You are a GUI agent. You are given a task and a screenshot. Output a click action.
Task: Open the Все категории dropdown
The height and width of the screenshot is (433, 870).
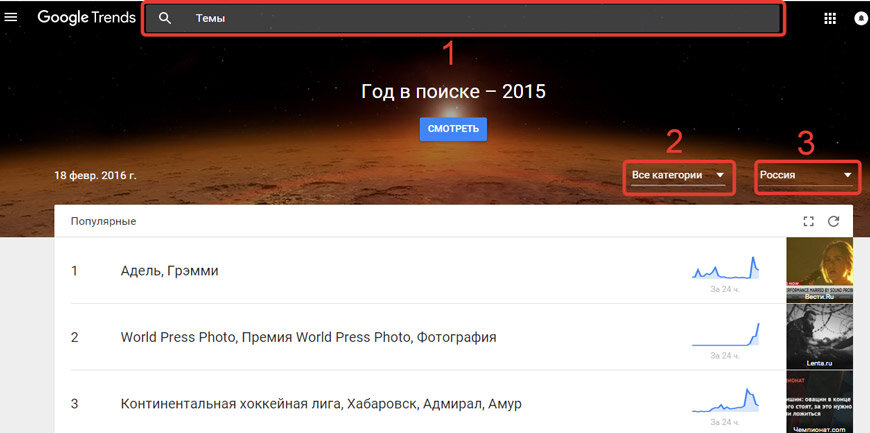[678, 175]
